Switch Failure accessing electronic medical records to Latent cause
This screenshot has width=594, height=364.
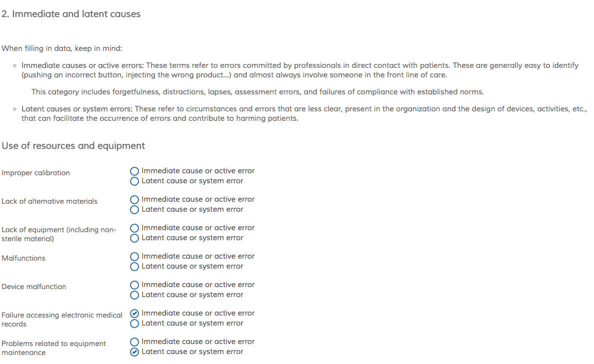tap(134, 324)
